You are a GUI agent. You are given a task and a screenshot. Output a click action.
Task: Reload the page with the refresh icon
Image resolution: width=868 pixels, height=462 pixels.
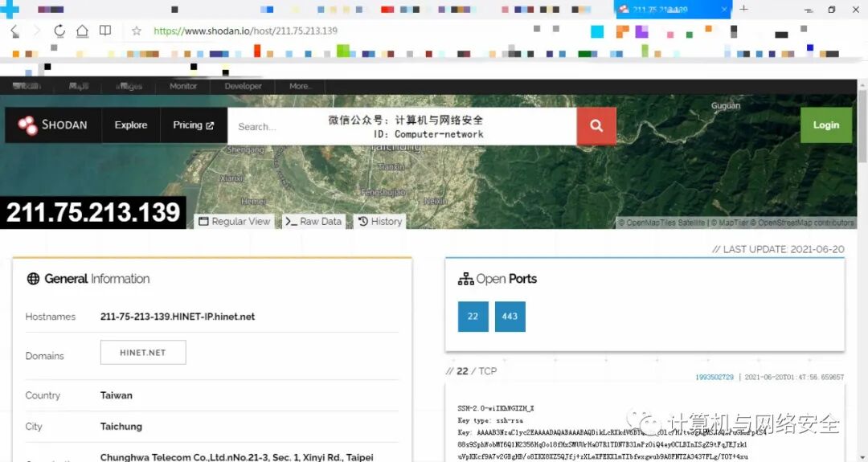click(x=59, y=31)
